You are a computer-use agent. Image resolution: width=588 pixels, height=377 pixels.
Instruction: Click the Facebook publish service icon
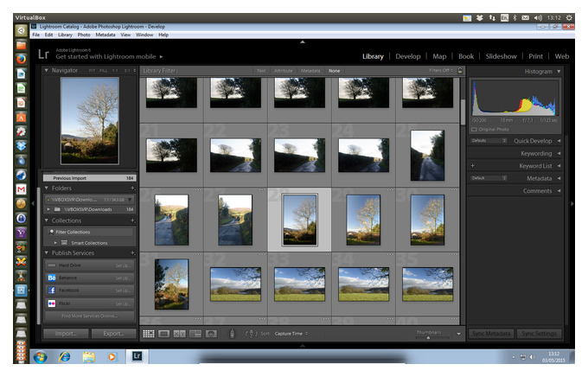[x=52, y=291]
